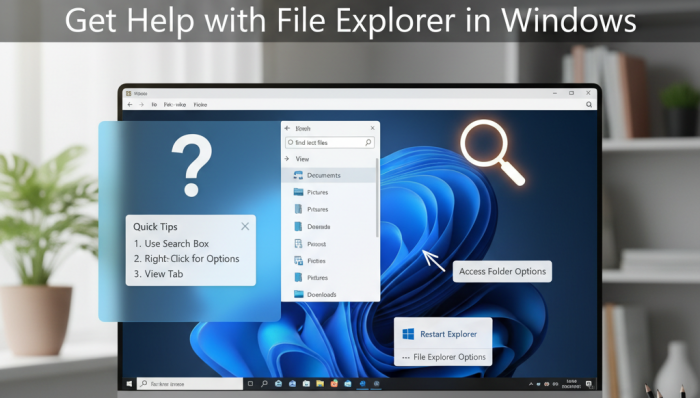Viewport: 700px width, 398px height.
Task: Click the taskbar search box
Action: point(190,384)
